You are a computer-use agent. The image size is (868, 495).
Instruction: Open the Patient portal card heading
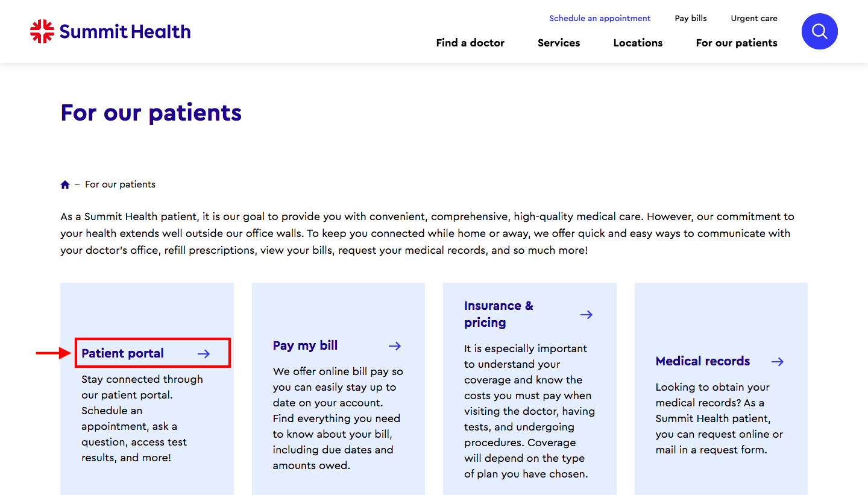(x=122, y=353)
